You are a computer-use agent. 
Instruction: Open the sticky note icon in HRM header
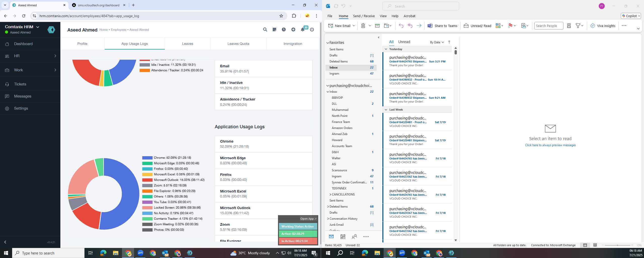tap(274, 29)
